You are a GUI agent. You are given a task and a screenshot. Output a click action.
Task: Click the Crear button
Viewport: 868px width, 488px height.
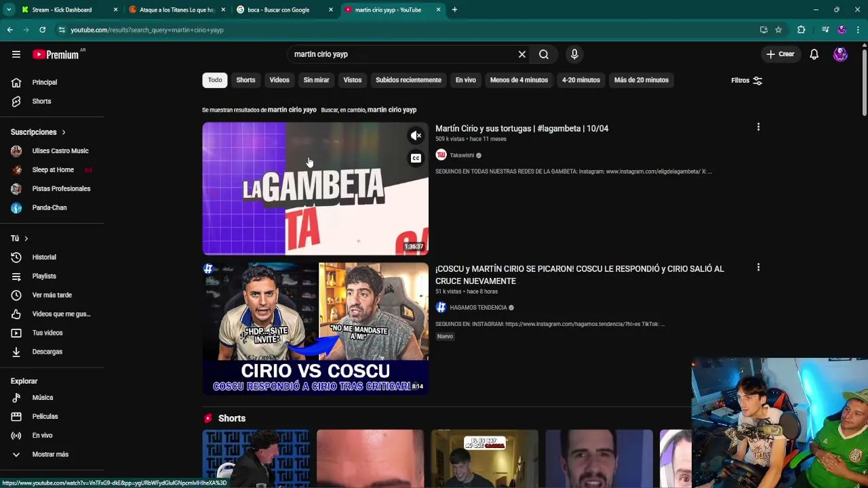[780, 54]
